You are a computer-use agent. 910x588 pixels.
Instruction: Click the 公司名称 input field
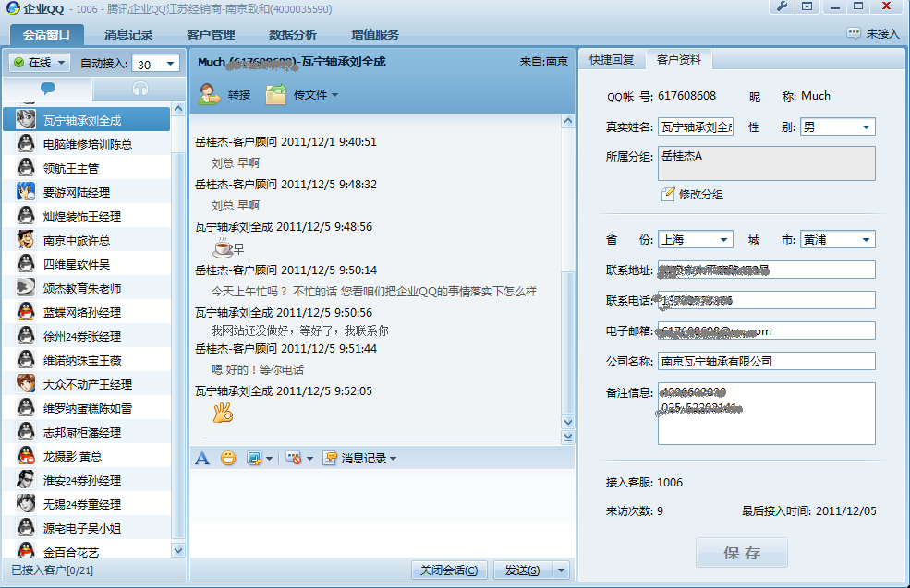pyautogui.click(x=766, y=361)
